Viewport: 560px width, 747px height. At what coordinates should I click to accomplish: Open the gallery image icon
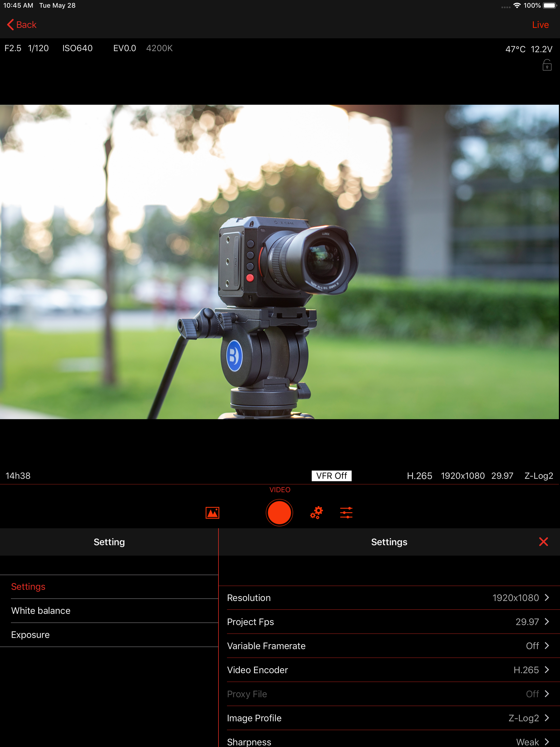pos(212,513)
